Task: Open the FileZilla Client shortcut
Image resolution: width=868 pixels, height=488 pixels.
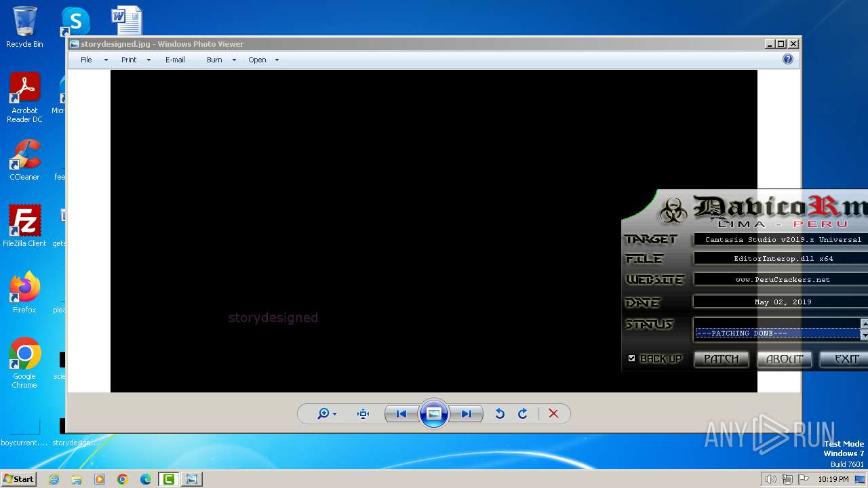Action: [24, 226]
